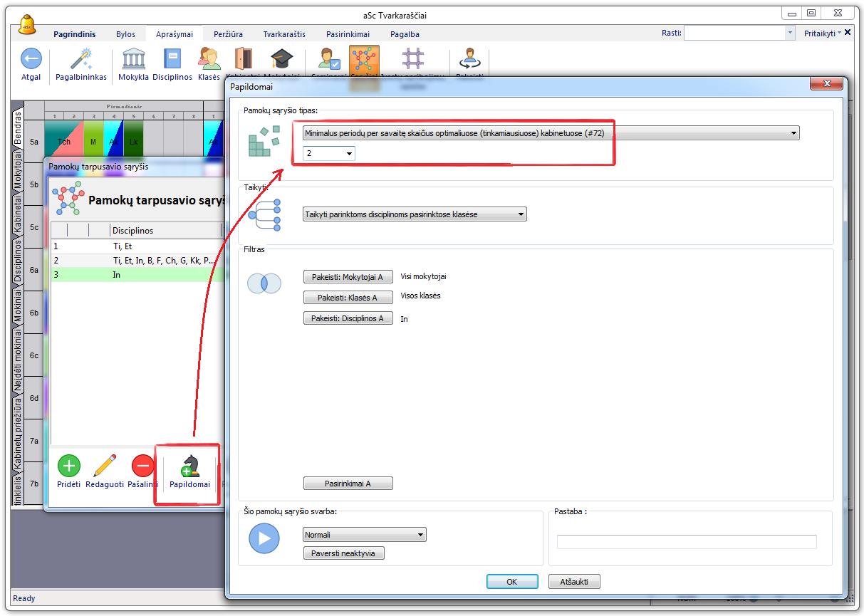The height and width of the screenshot is (616, 864).
Task: Open the Taikyti parinktoms disciplinoms dropdown
Action: point(415,214)
